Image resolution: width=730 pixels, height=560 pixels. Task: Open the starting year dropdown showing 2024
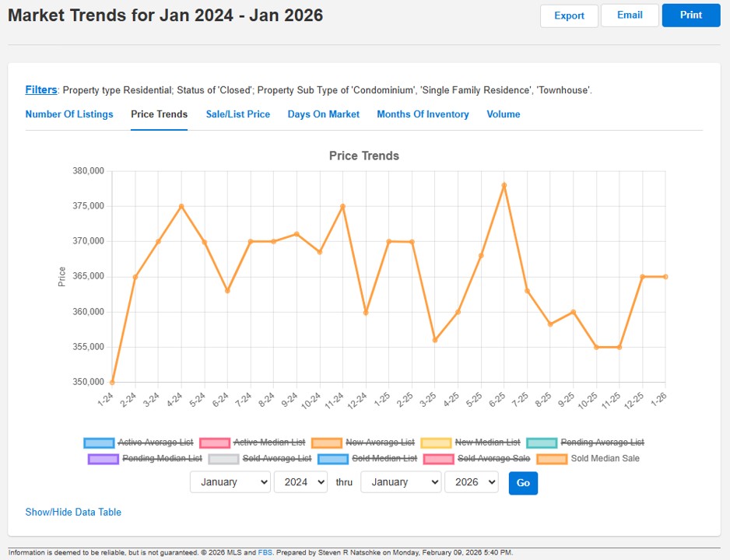click(302, 482)
